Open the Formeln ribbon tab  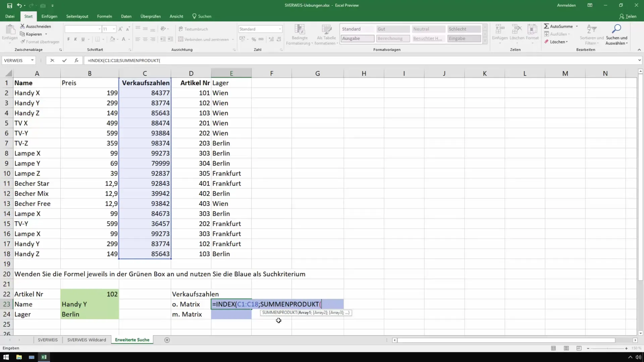click(104, 16)
